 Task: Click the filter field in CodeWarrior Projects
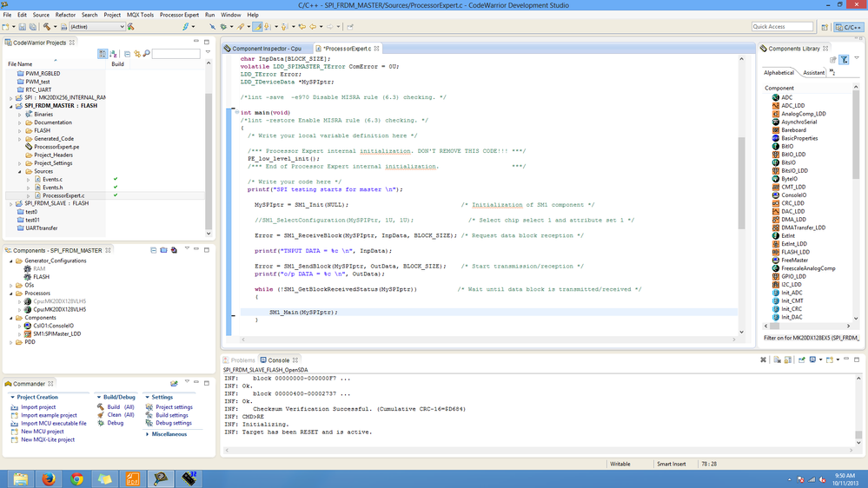tap(176, 54)
